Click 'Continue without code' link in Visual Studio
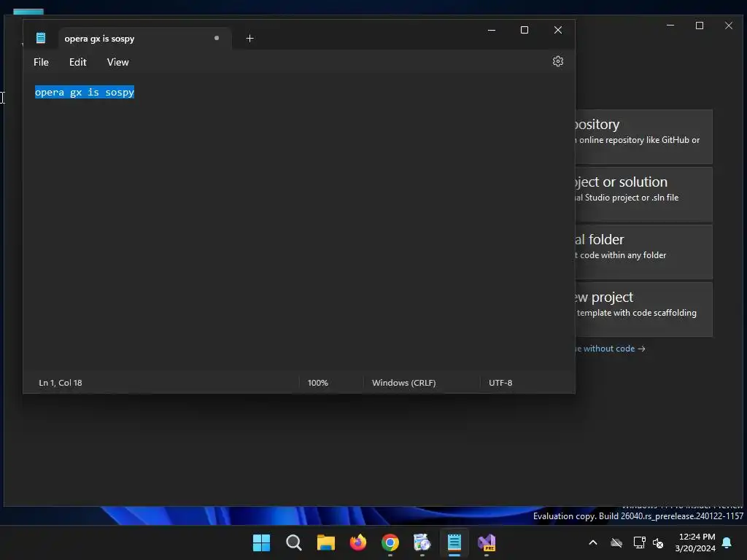The width and height of the screenshot is (747, 560). (x=611, y=349)
